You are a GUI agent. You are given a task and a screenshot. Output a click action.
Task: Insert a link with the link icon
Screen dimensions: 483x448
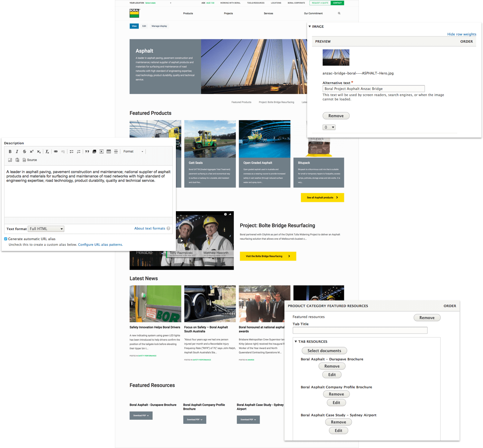pos(56,152)
